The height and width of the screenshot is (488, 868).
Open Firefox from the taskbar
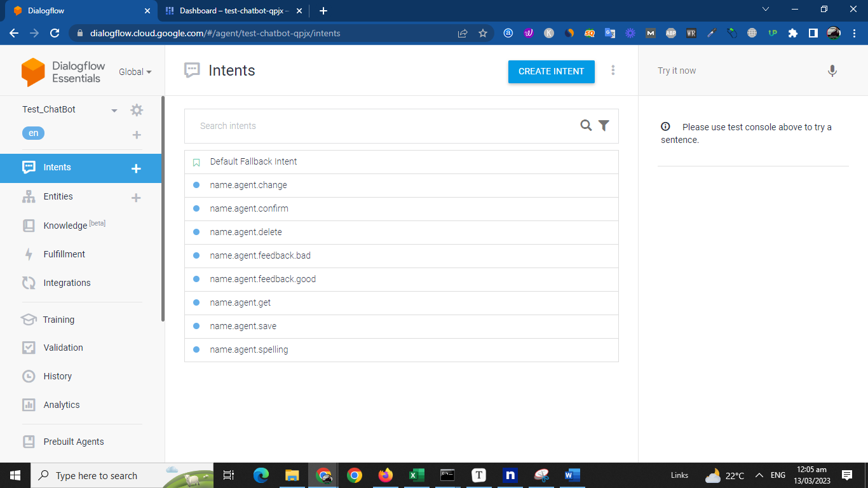pos(386,475)
